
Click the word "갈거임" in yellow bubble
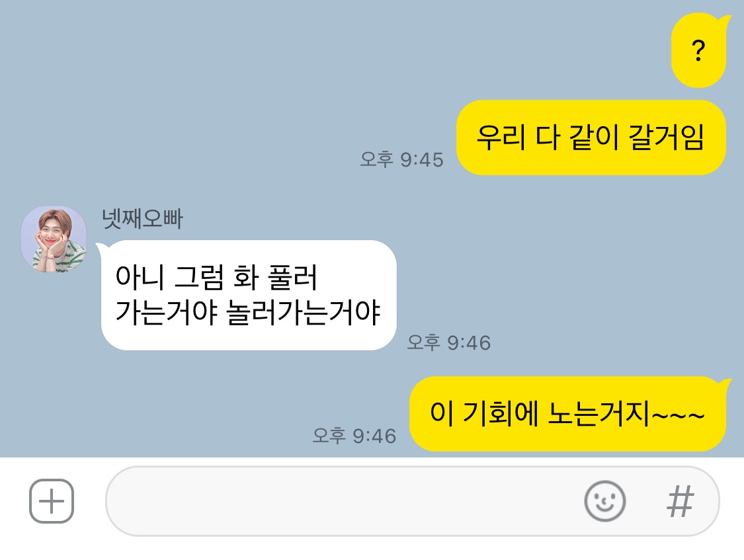(666, 137)
